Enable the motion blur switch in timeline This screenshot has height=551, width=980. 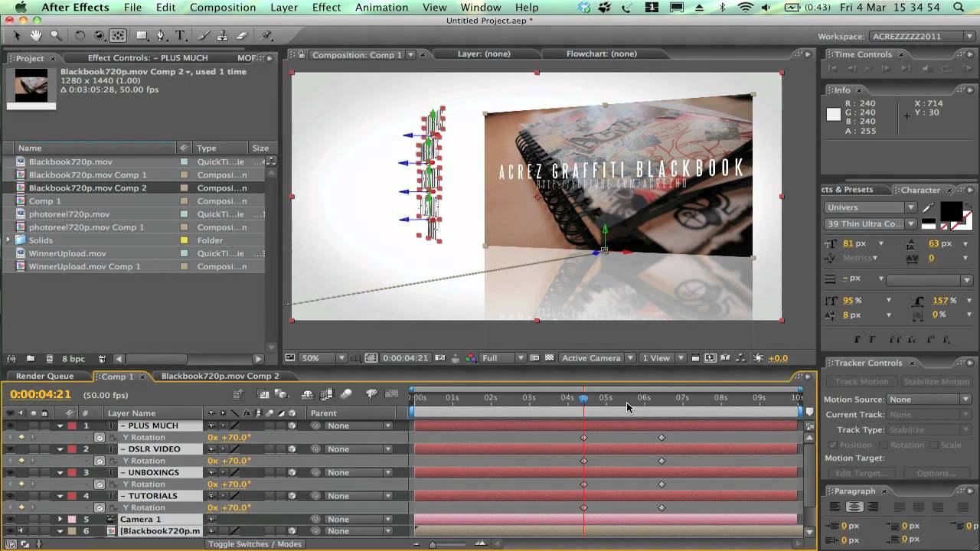click(346, 394)
